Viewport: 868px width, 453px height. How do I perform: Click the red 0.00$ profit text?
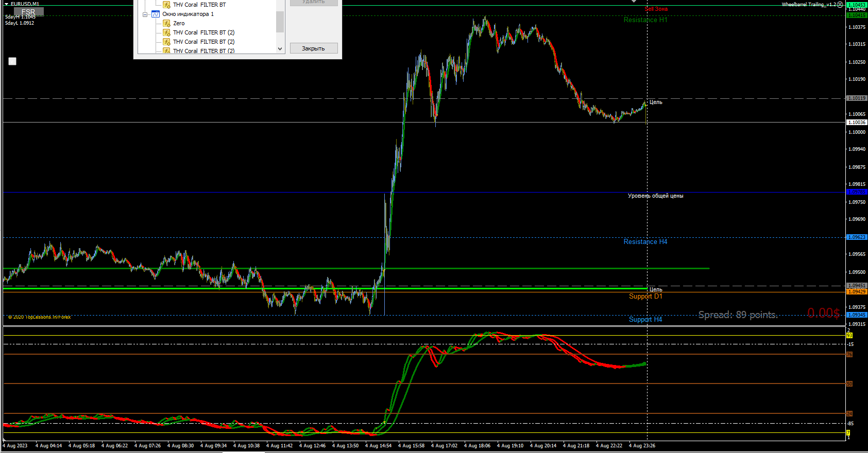click(823, 312)
